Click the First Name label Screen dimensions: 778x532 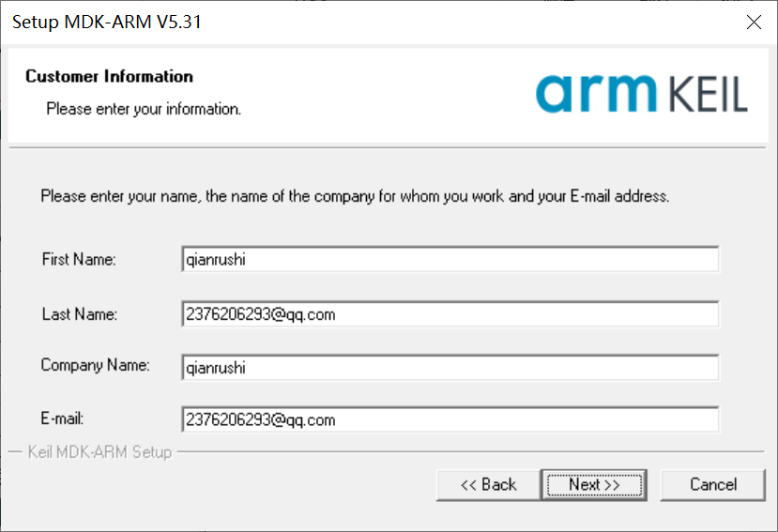[x=79, y=260]
